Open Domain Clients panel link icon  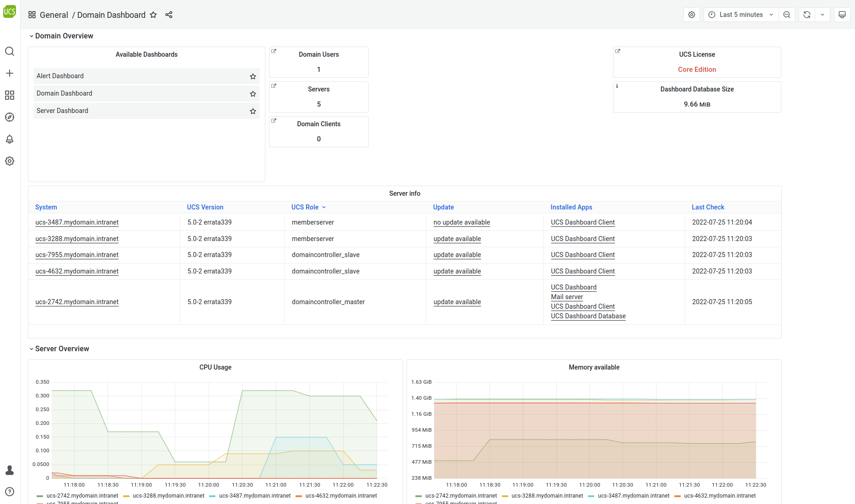274,121
